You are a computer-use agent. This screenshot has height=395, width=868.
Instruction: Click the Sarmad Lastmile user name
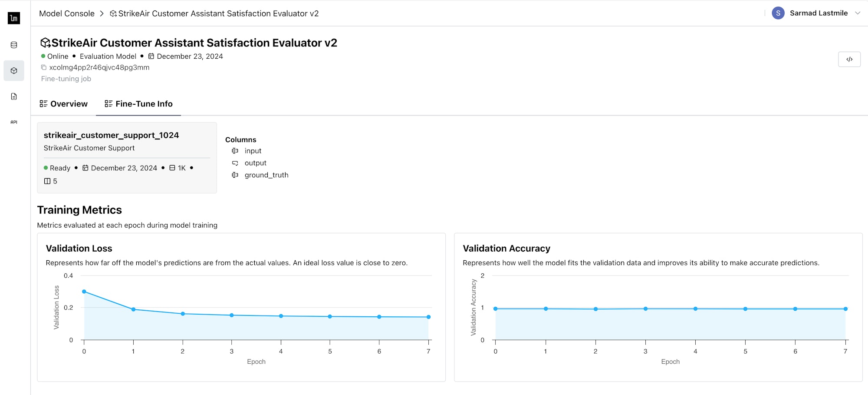tap(819, 13)
